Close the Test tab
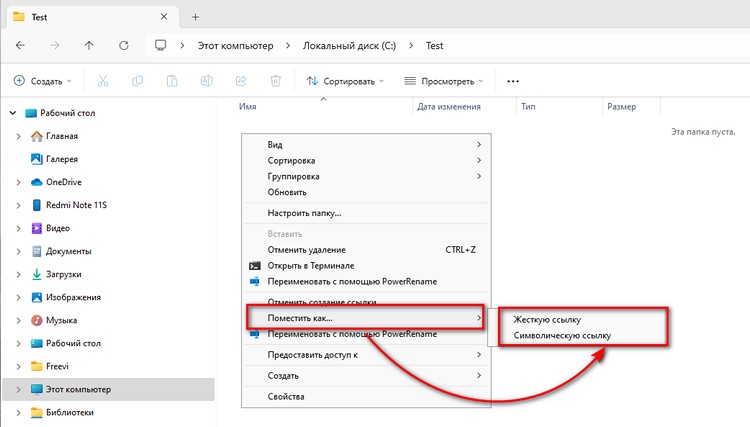Screen dimensions: 750x427 click(164, 17)
